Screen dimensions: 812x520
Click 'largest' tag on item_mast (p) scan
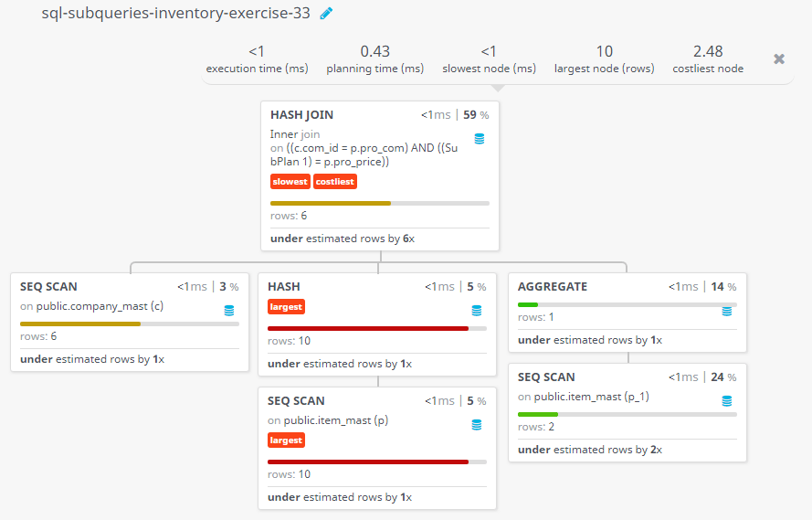(286, 440)
